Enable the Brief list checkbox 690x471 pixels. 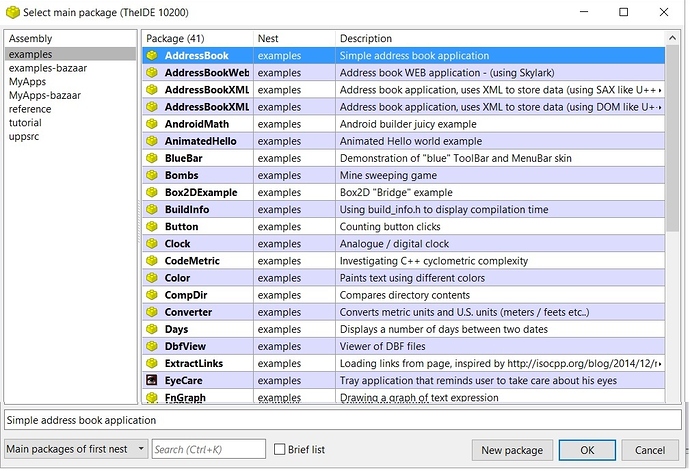point(279,449)
